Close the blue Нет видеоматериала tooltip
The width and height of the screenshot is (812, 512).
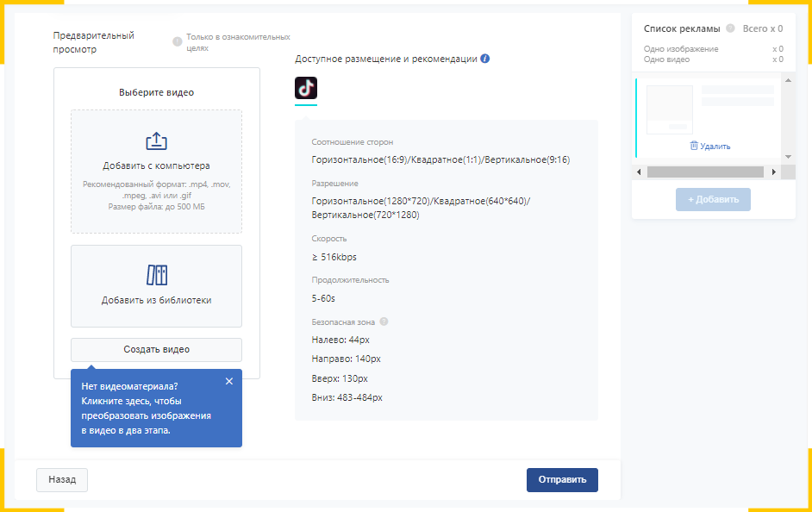coord(229,381)
